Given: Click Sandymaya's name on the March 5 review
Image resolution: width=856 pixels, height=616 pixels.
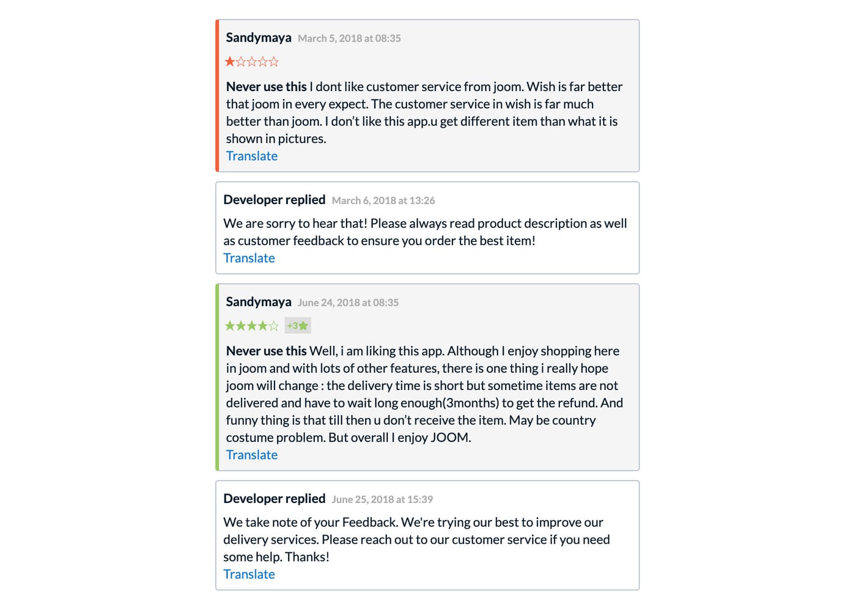Looking at the screenshot, I should coord(259,37).
